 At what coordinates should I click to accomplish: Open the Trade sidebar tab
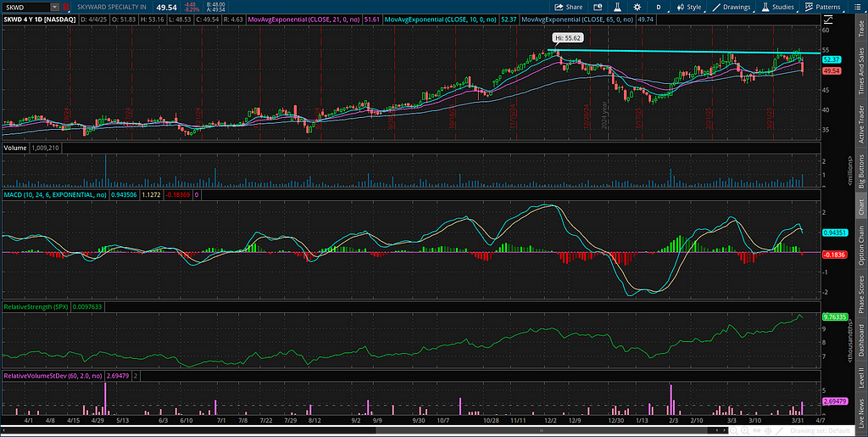(861, 28)
